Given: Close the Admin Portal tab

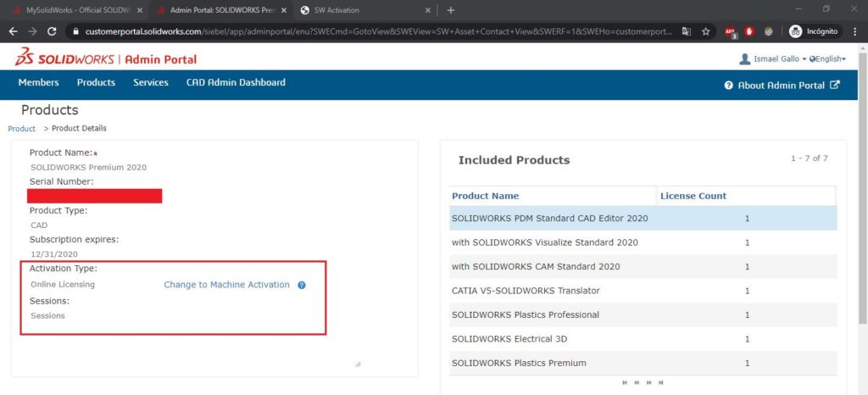Looking at the screenshot, I should pos(284,10).
